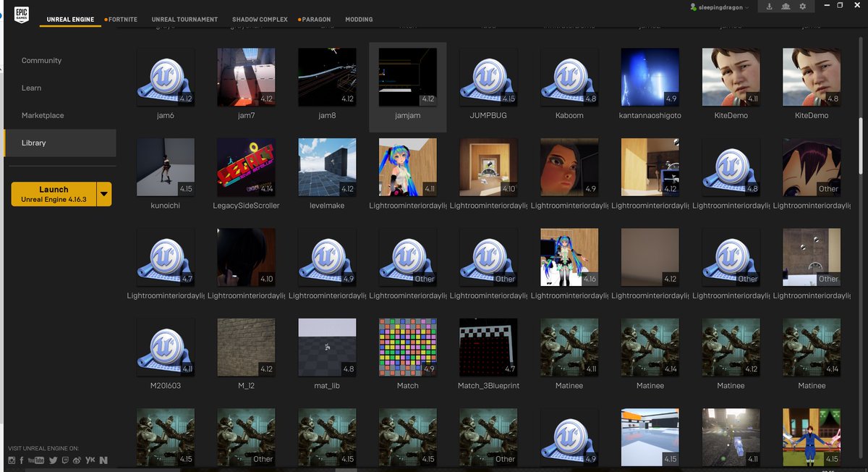Viewport: 868px width, 472px height.
Task: Click the LegacySideScroller name label
Action: 247,206
